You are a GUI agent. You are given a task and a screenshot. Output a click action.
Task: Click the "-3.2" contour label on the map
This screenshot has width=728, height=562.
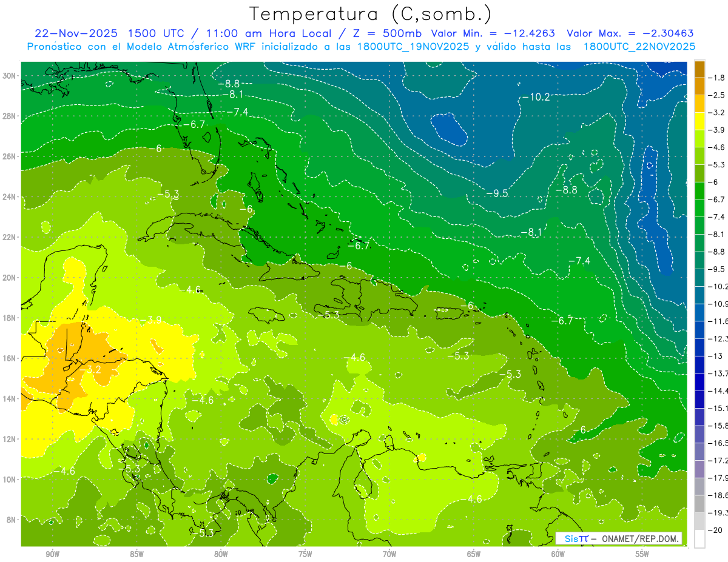pos(90,369)
